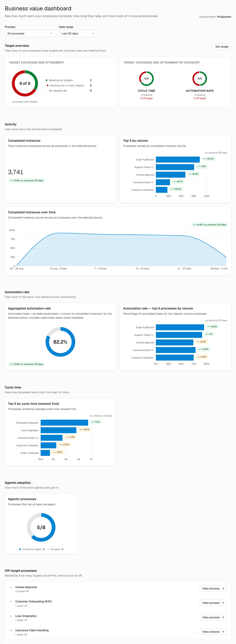Click the +15.5% badge for Order Fulfillment volume
Image resolution: width=236 pixels, height=644 pixels.
click(208, 159)
